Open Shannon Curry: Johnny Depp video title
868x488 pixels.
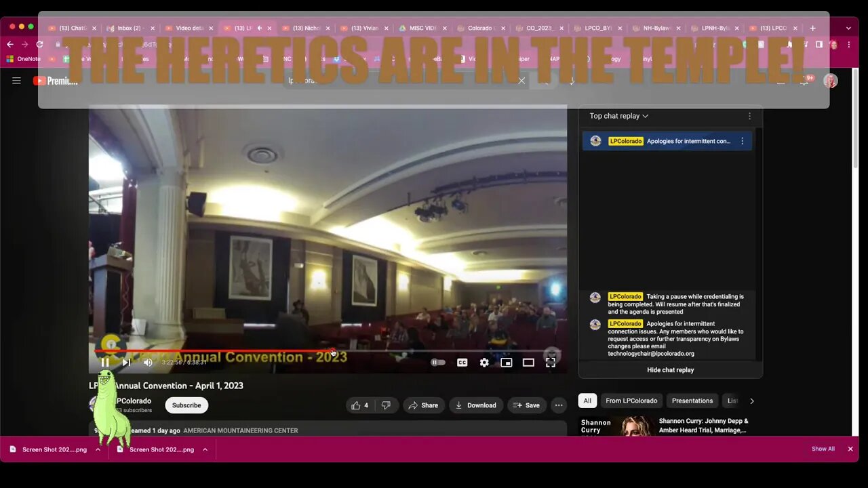703,426
